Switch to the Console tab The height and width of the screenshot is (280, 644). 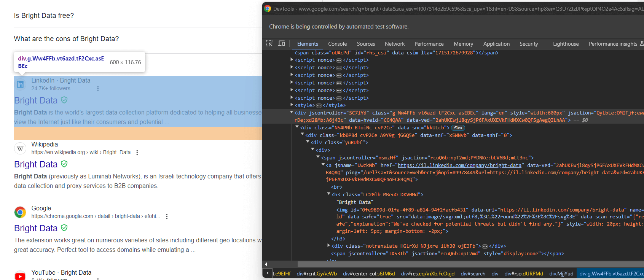coord(337,44)
